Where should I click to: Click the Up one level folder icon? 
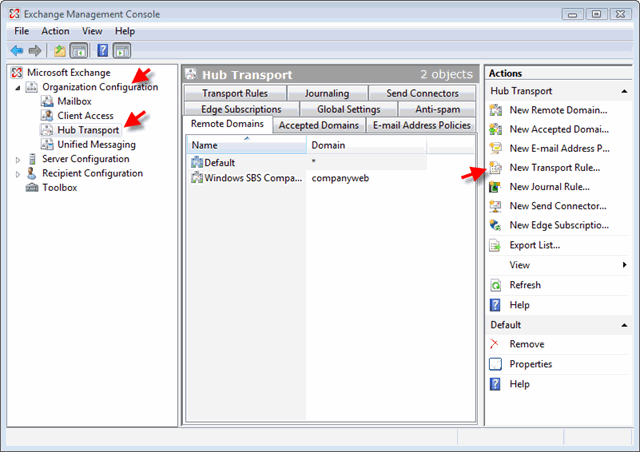[x=60, y=51]
